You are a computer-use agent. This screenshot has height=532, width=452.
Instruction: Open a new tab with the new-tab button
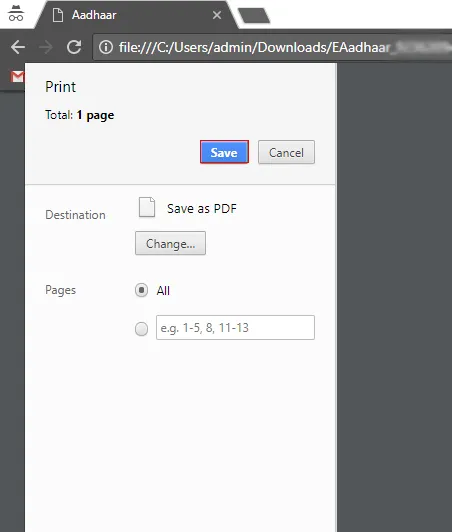pos(254,16)
